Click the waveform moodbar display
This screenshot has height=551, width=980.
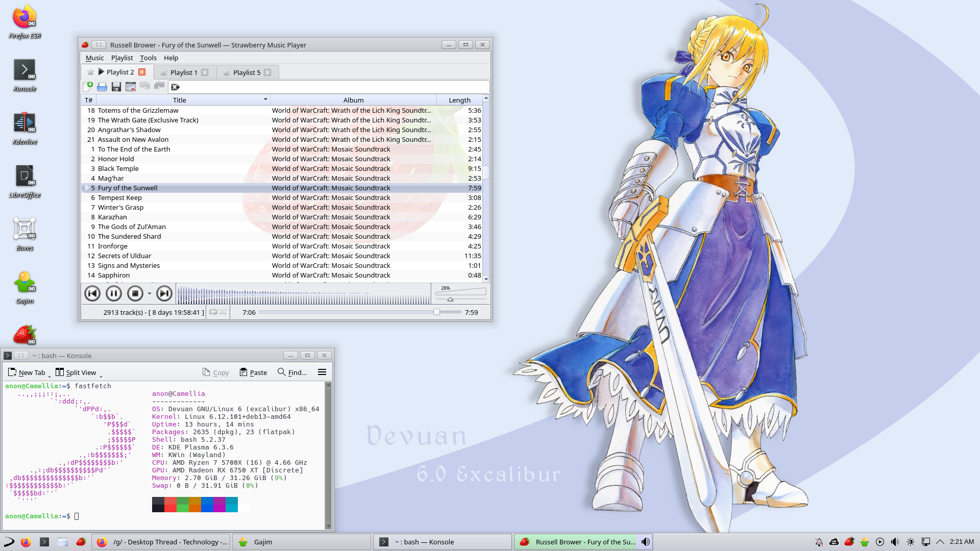click(x=304, y=293)
